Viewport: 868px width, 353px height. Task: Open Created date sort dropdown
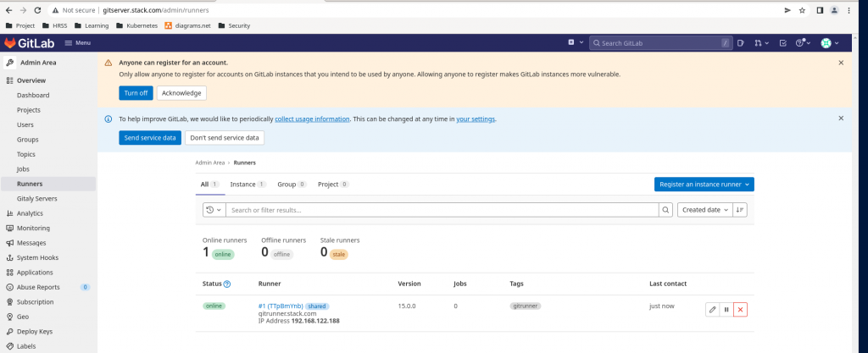(x=704, y=210)
